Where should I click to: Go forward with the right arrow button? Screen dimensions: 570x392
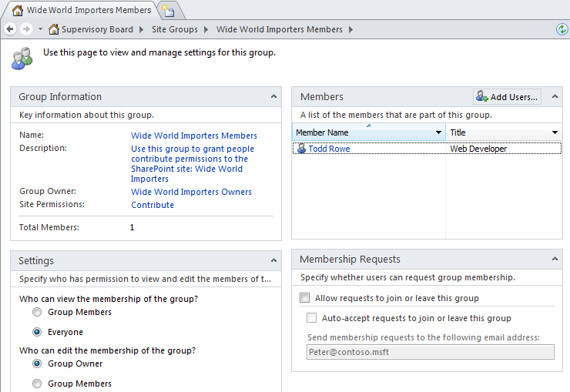click(26, 29)
